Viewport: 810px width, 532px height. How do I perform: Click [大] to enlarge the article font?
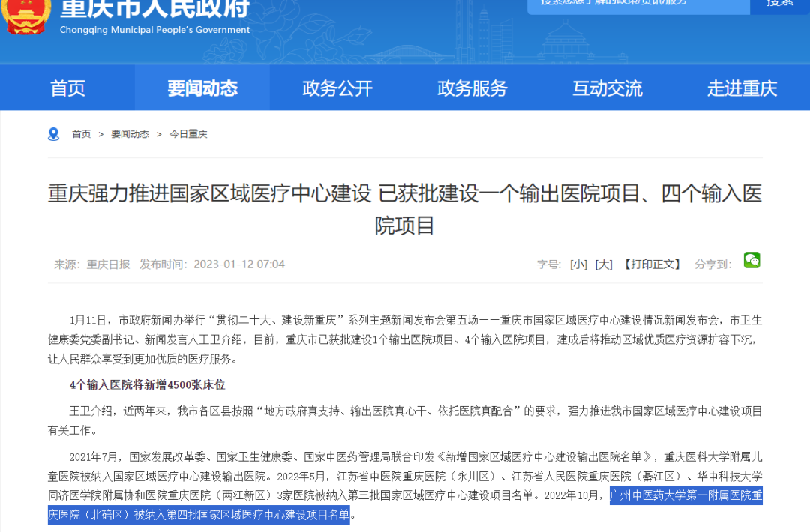point(604,264)
